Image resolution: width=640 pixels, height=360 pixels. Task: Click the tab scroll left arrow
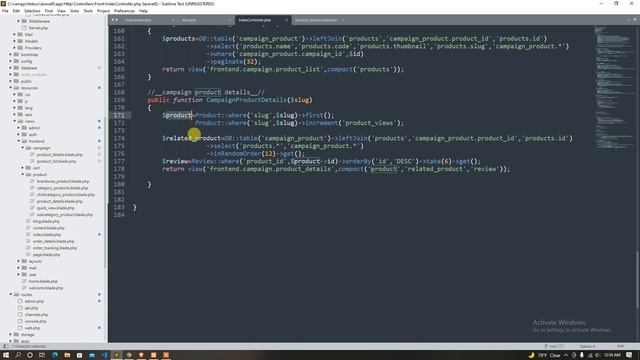[x=113, y=20]
